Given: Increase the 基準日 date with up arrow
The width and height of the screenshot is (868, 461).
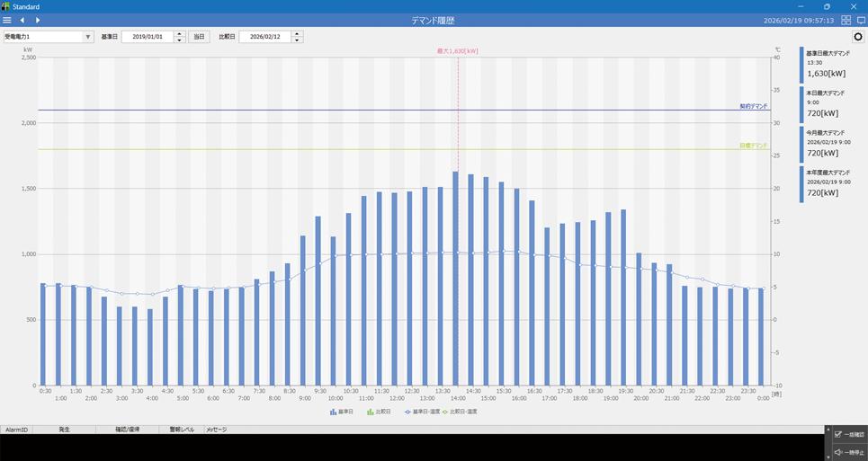Looking at the screenshot, I should (x=180, y=34).
